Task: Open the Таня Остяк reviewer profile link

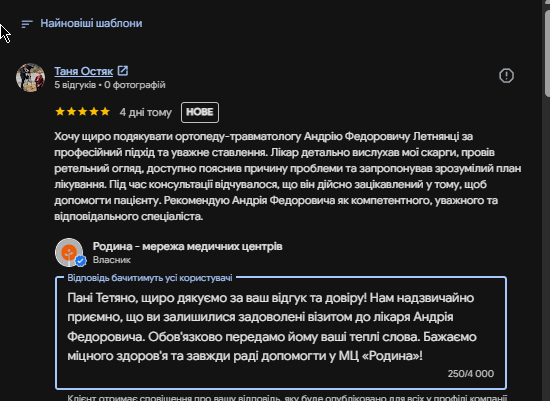Action: coord(83,71)
